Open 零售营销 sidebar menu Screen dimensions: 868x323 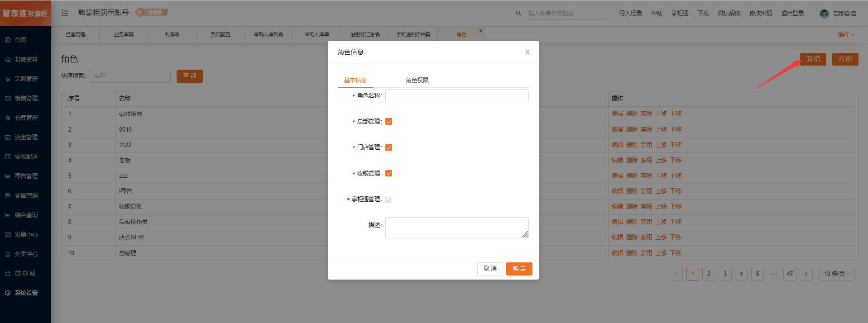(x=25, y=195)
